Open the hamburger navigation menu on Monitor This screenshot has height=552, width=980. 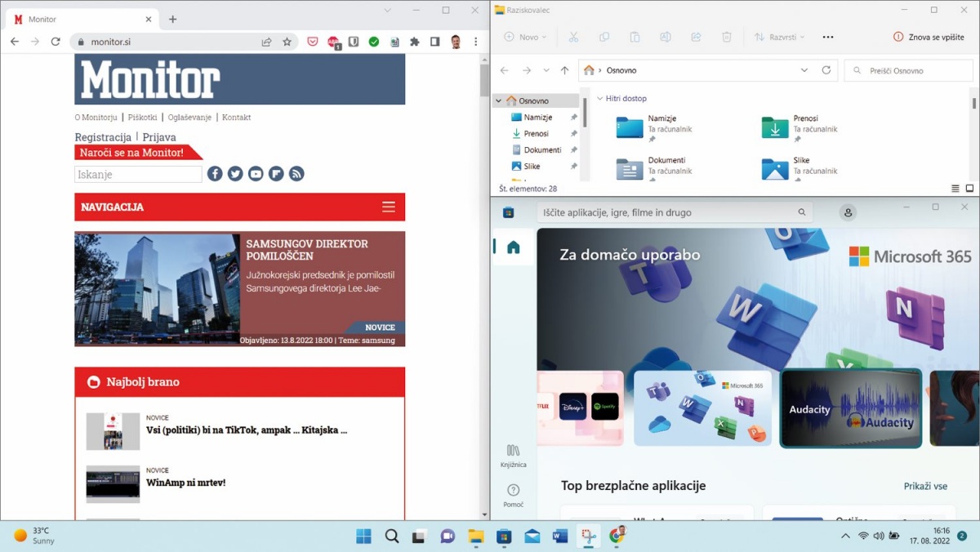[389, 207]
